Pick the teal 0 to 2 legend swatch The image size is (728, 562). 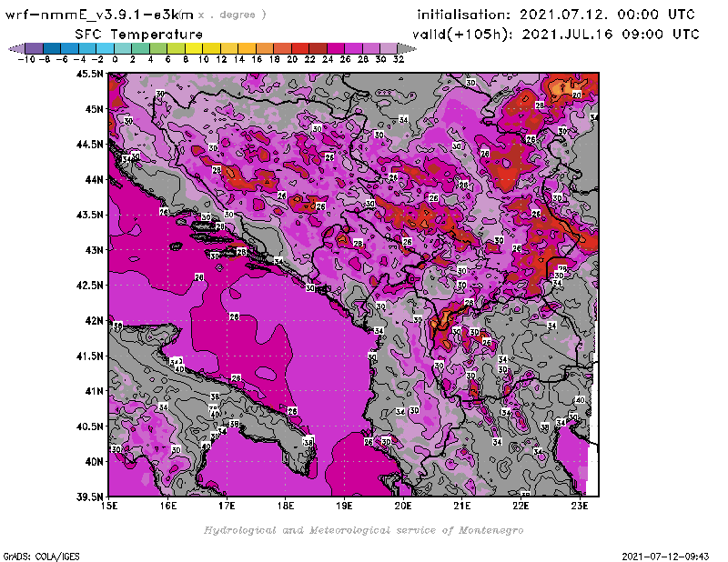click(x=123, y=48)
